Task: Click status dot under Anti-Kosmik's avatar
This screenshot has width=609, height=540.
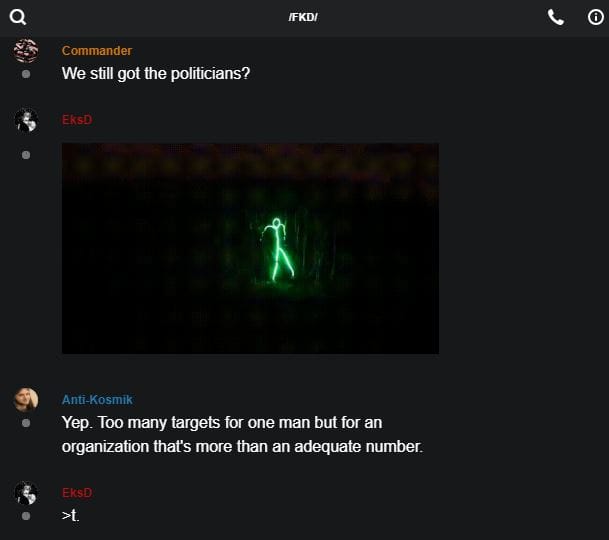Action: pos(26,423)
